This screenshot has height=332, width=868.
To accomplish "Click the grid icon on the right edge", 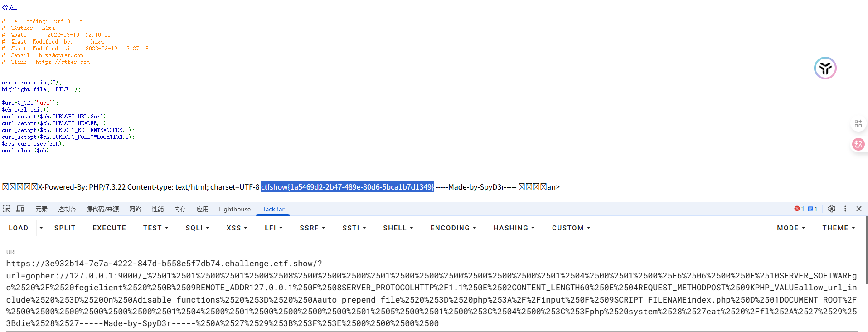I will [x=858, y=124].
